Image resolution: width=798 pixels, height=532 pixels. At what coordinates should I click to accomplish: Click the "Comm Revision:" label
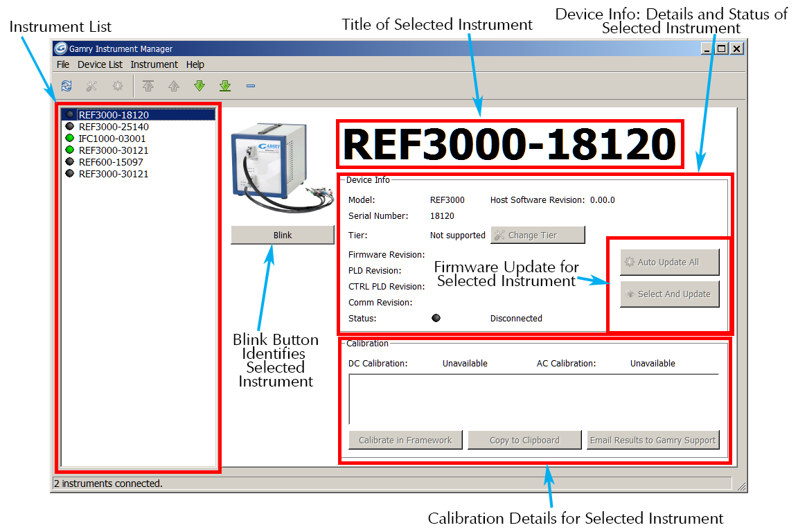point(380,303)
